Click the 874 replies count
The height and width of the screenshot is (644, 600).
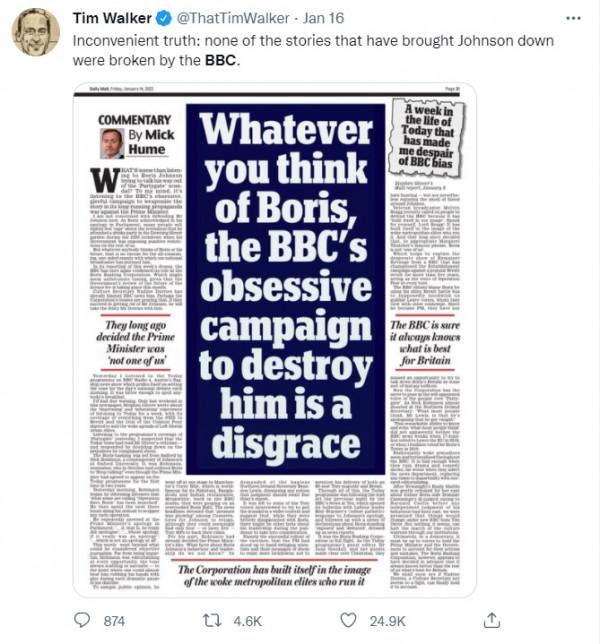116,620
